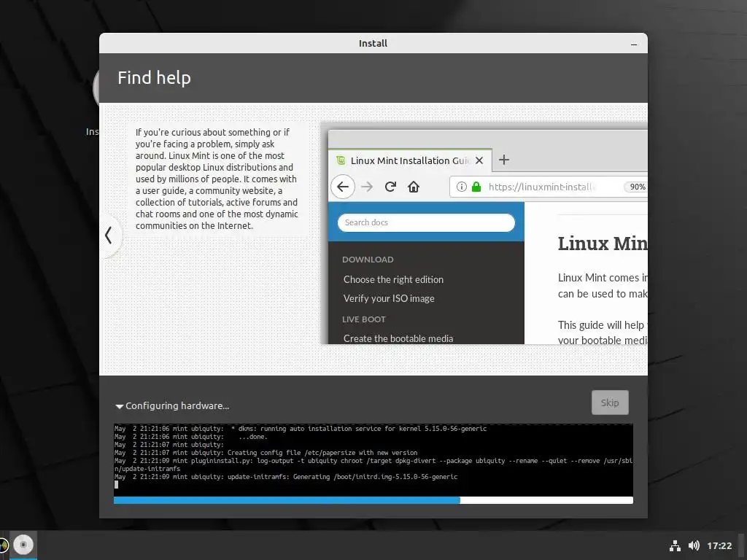The height and width of the screenshot is (560, 747).
Task: Select the Linux Mint Installation Guide tab
Action: pos(410,160)
